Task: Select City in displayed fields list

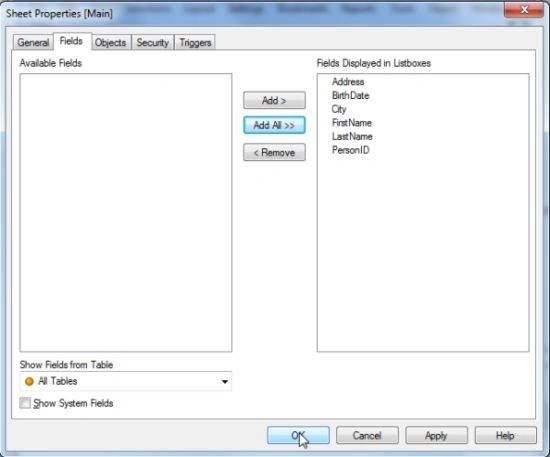Action: pyautogui.click(x=339, y=109)
